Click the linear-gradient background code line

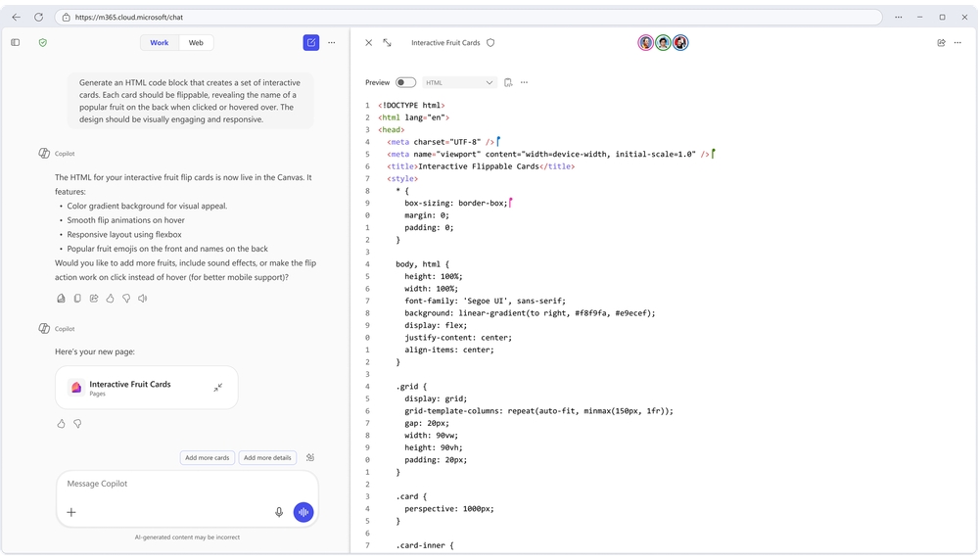click(x=530, y=313)
